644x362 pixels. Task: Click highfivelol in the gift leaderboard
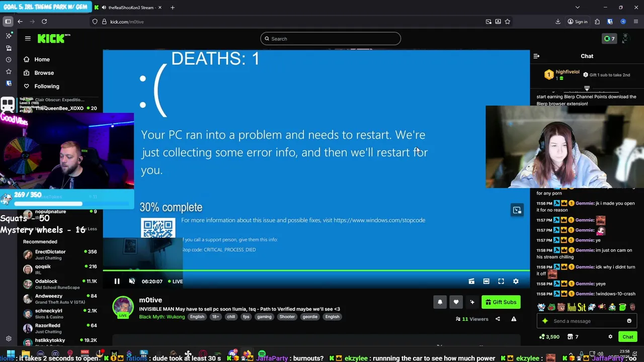click(x=568, y=72)
